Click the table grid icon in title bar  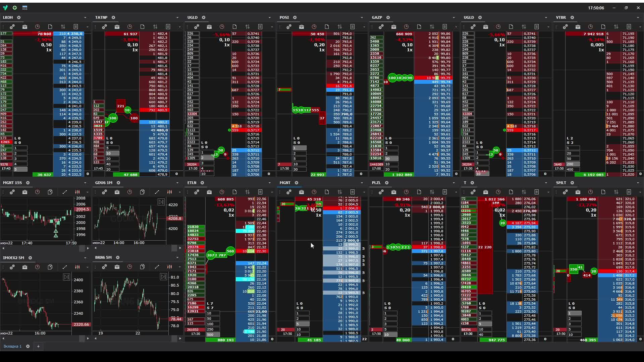coord(25,8)
